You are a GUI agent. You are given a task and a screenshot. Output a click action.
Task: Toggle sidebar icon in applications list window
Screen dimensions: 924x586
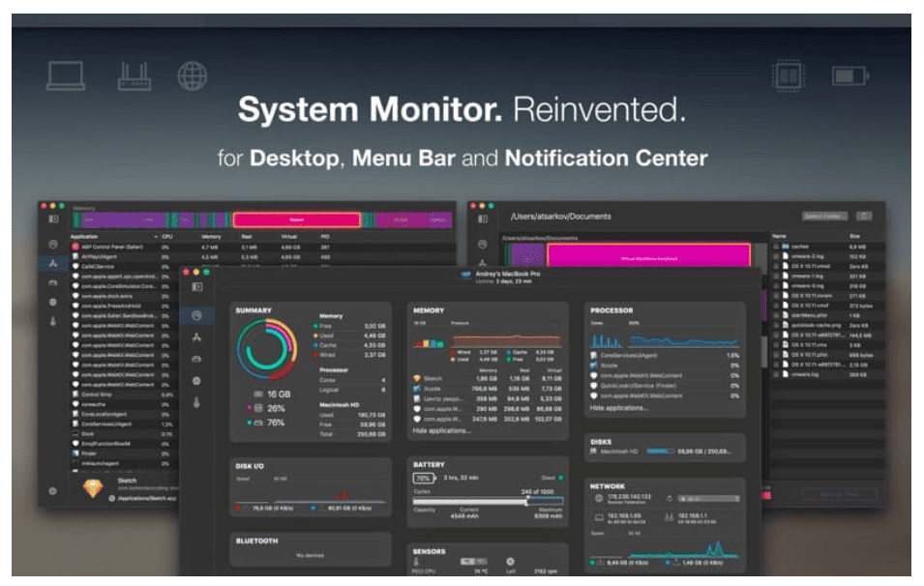click(53, 220)
